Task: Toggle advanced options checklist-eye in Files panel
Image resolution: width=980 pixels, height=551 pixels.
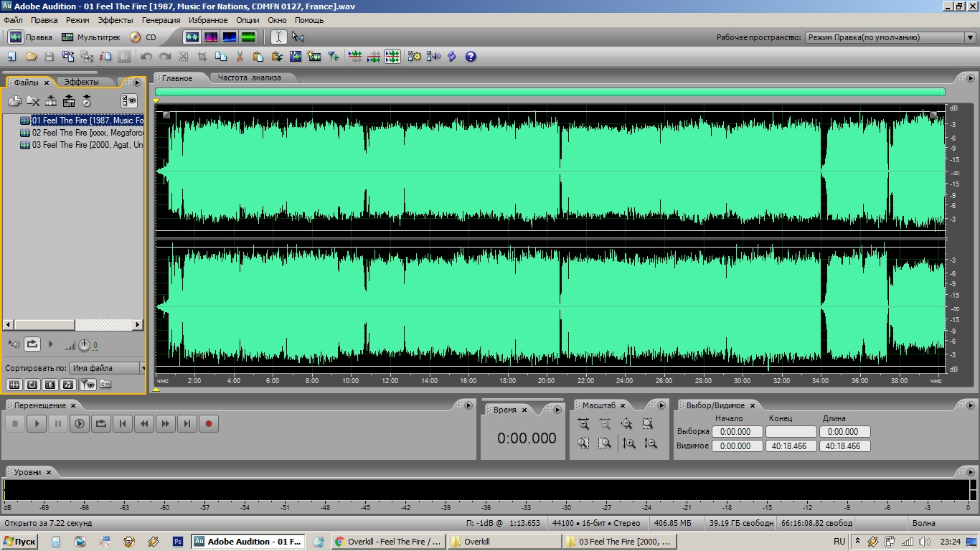Action: click(129, 101)
